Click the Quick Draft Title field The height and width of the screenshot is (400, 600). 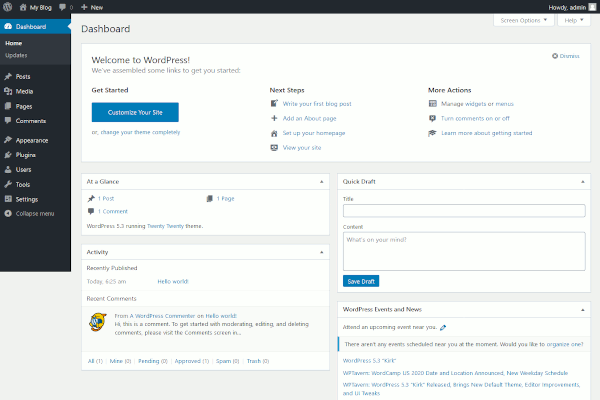click(463, 210)
